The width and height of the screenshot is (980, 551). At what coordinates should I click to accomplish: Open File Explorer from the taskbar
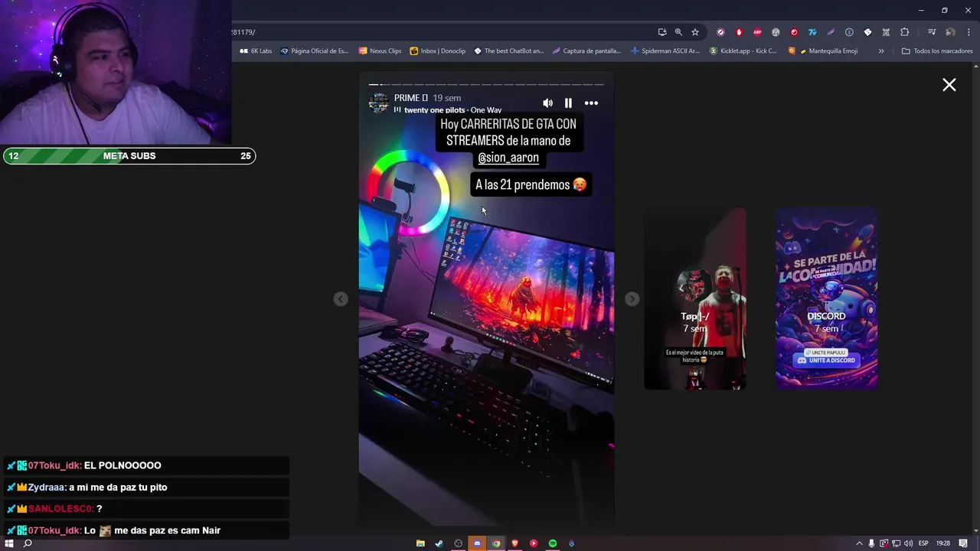coord(420,543)
